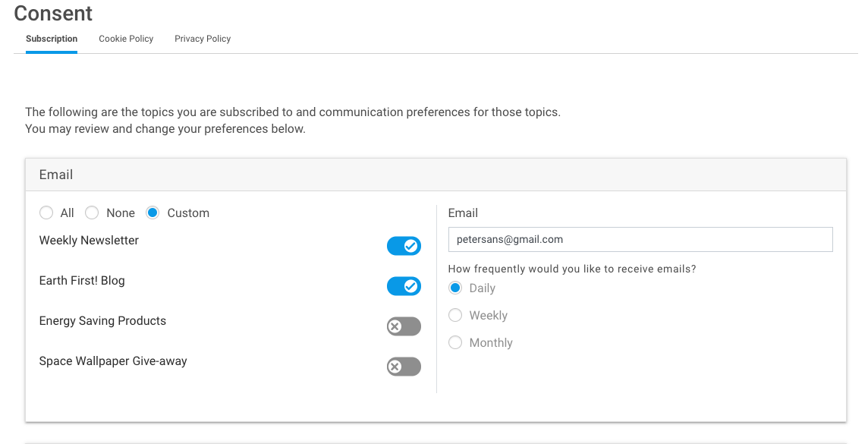Choose the None email topics option

92,213
